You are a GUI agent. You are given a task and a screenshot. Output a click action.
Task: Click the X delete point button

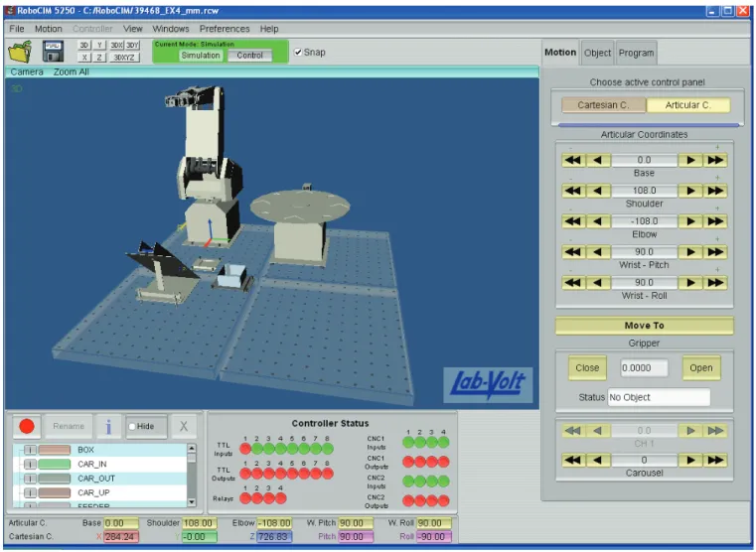[184, 426]
